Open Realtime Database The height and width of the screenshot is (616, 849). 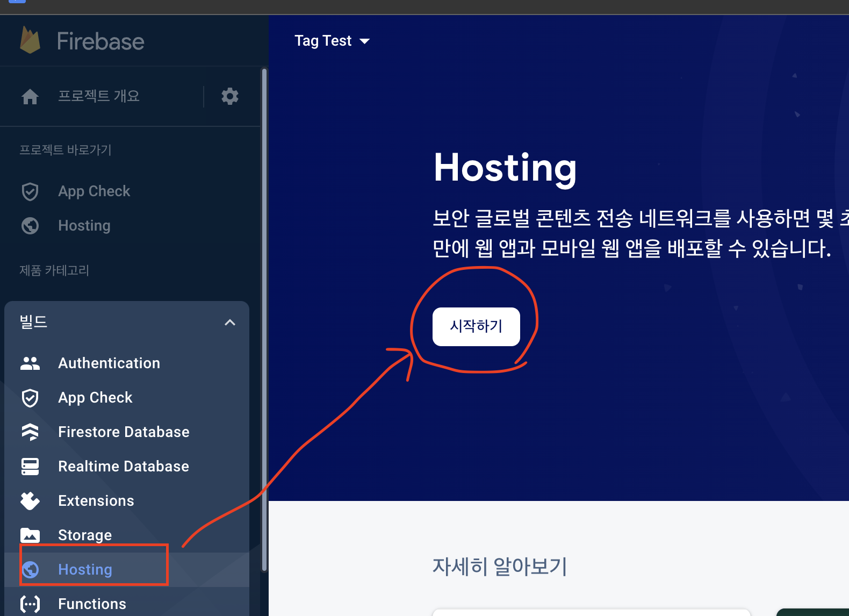tap(124, 467)
